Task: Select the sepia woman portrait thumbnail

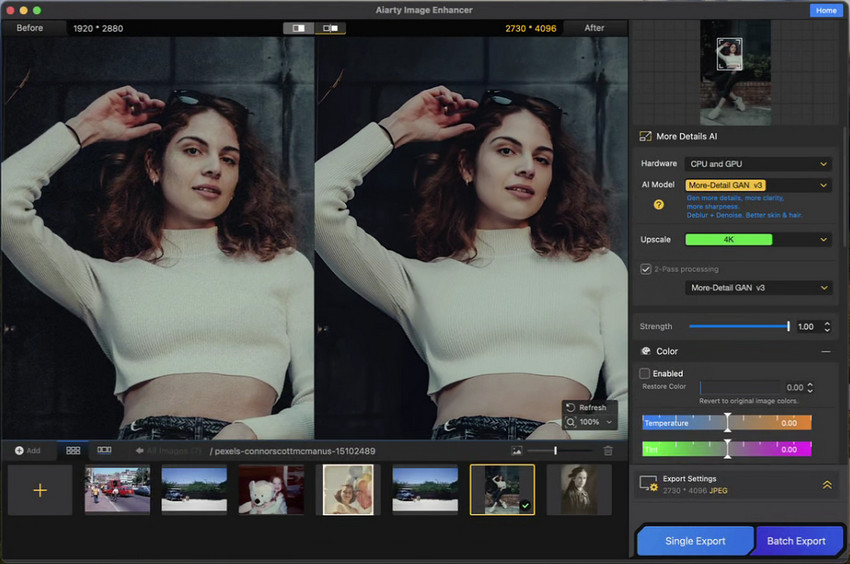Action: [579, 490]
